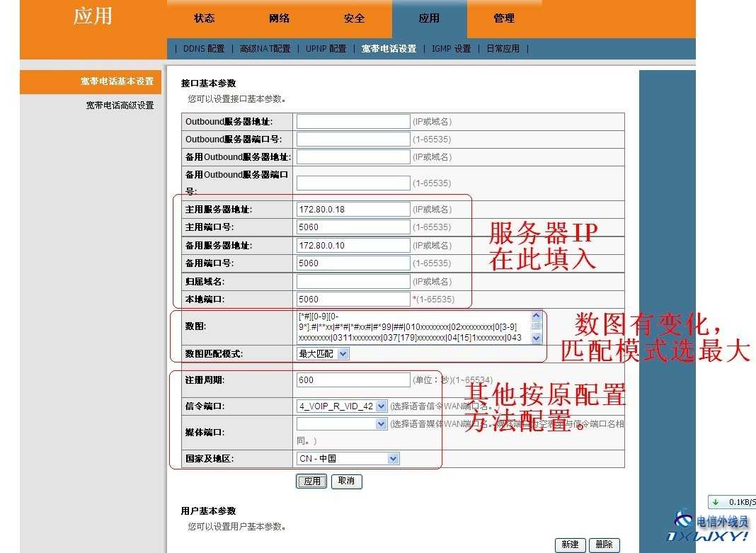Go to UPNP 配置 submenu
This screenshot has height=553, width=756.
[x=326, y=49]
